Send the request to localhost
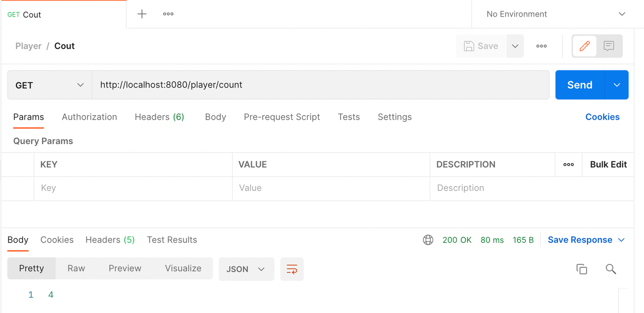This screenshot has height=313, width=644. click(579, 85)
